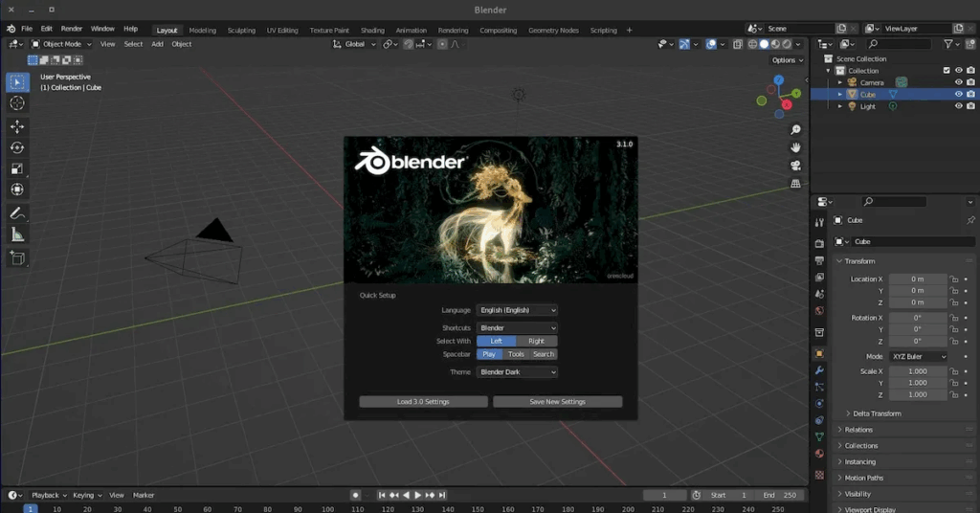Screen dimensions: 980x513
Task: Jump to the timeline end frame
Action: coord(442,495)
